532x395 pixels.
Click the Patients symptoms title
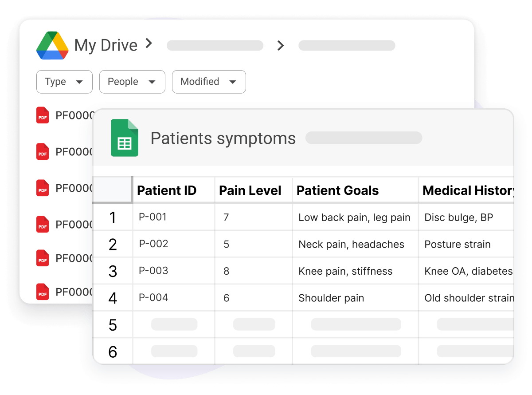(x=223, y=138)
